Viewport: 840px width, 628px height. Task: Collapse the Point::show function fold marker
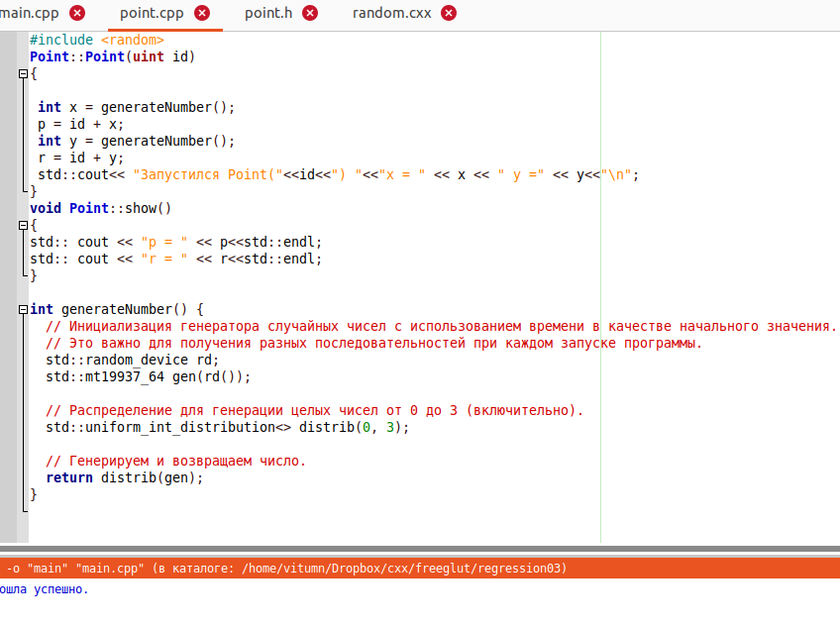[x=23, y=226]
